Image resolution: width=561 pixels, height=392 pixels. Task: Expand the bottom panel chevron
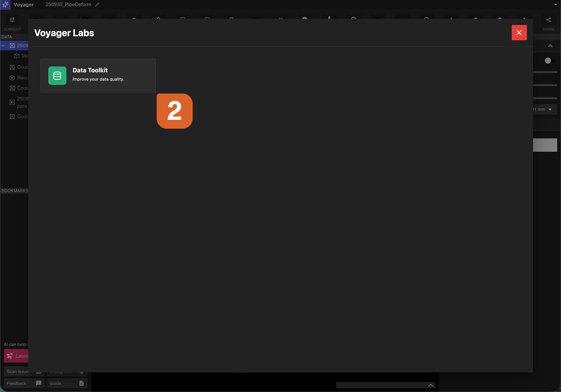[x=431, y=385]
